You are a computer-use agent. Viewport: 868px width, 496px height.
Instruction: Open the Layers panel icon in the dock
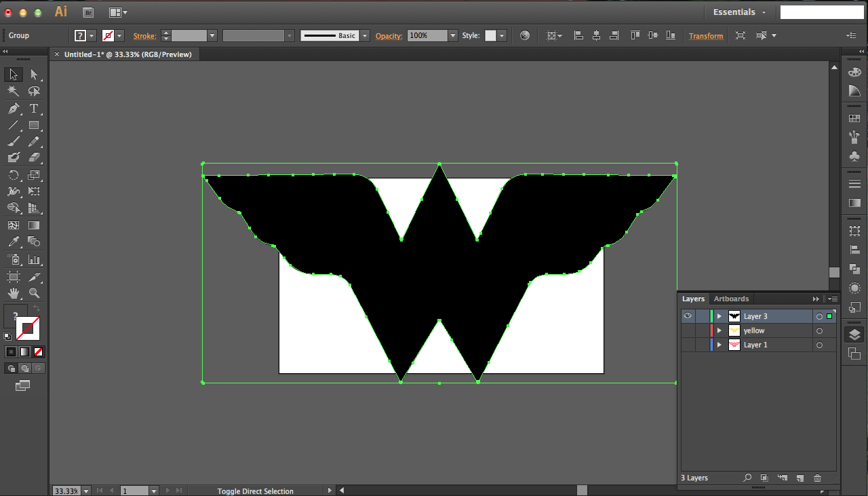[854, 335]
